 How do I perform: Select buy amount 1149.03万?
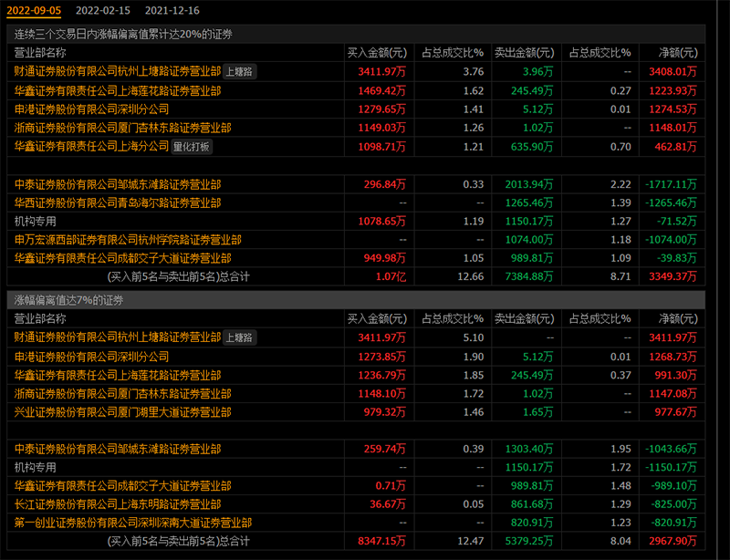tap(381, 128)
